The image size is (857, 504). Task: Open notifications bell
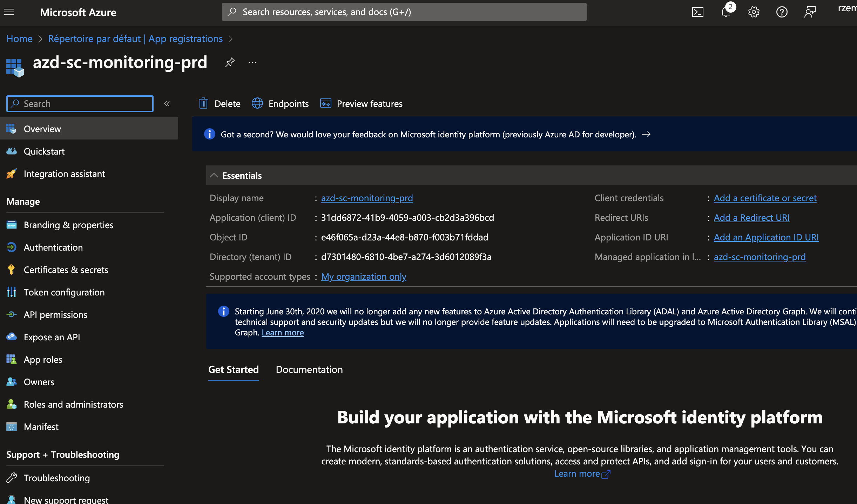(726, 12)
